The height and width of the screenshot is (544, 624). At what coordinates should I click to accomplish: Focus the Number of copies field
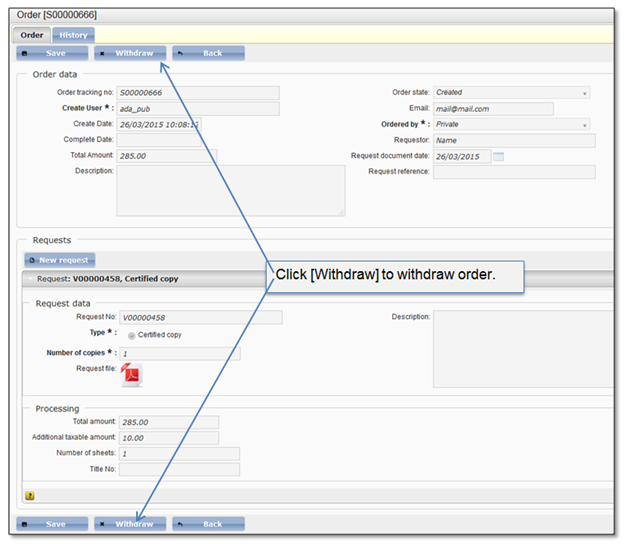coord(178,353)
